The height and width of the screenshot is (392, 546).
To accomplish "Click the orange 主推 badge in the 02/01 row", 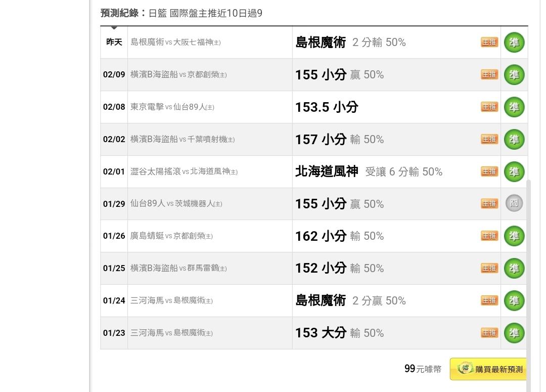I will pyautogui.click(x=489, y=171).
